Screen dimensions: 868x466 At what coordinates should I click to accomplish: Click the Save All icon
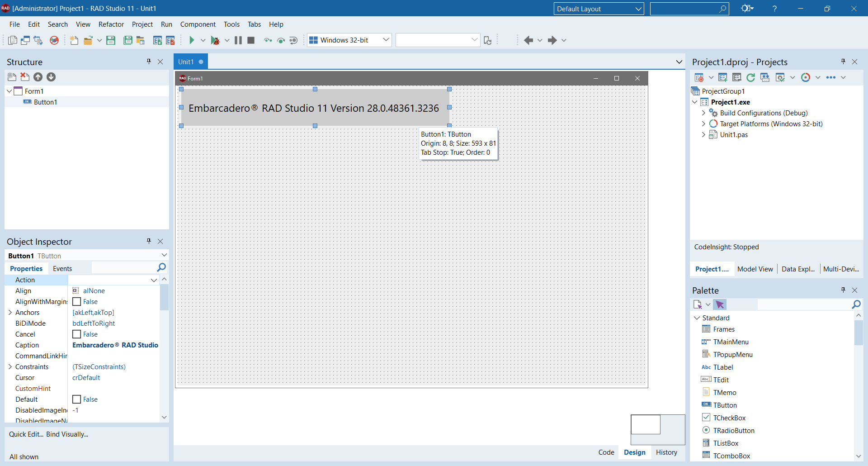pyautogui.click(x=128, y=40)
